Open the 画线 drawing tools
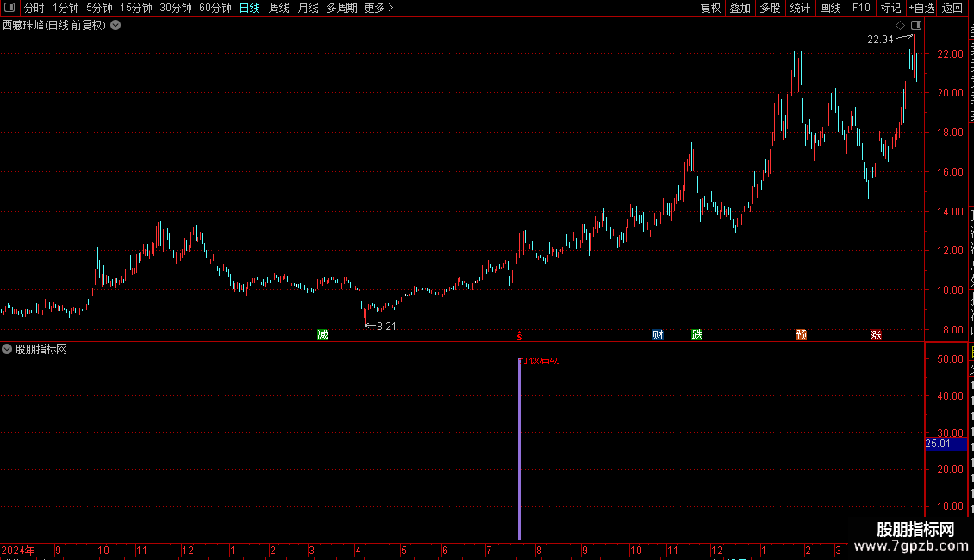The height and width of the screenshot is (560, 974). click(831, 8)
